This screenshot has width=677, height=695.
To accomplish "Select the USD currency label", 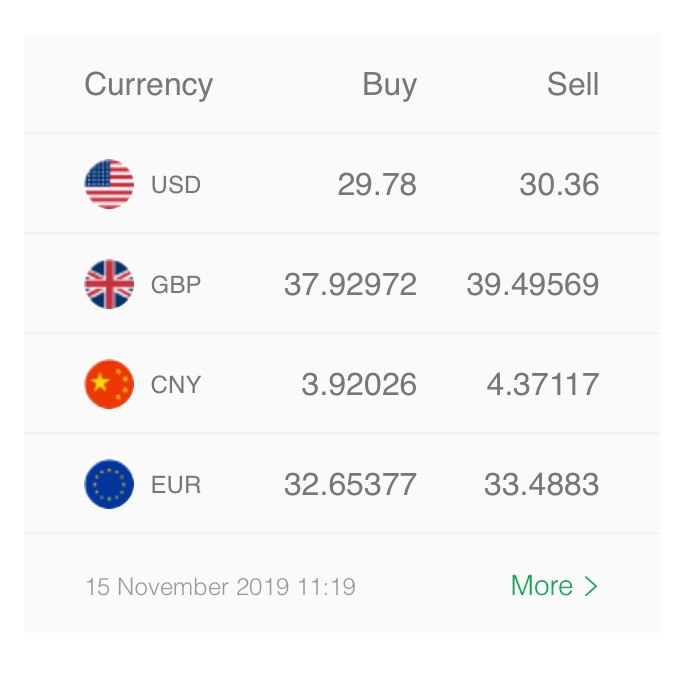I will click(176, 184).
